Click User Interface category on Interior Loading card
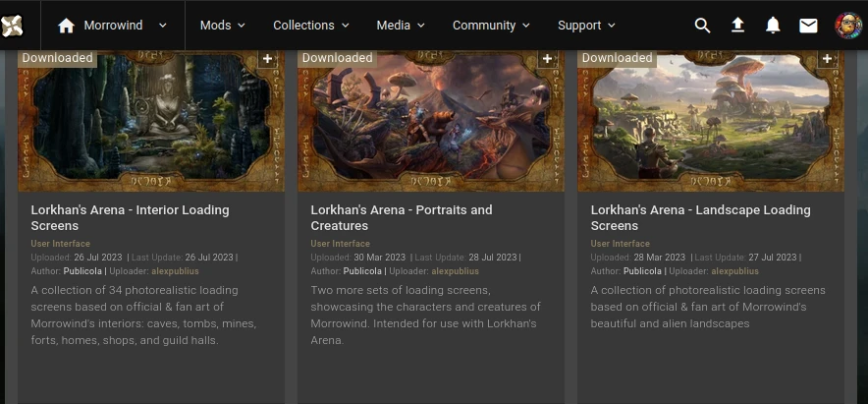Viewport: 868px width, 404px height. [x=60, y=244]
